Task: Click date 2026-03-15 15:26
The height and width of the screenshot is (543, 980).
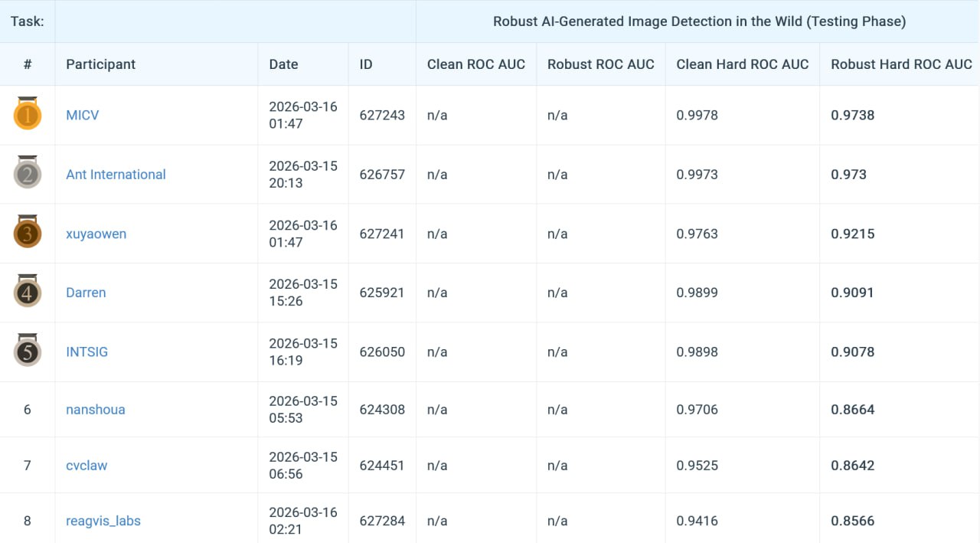Action: pyautogui.click(x=303, y=293)
